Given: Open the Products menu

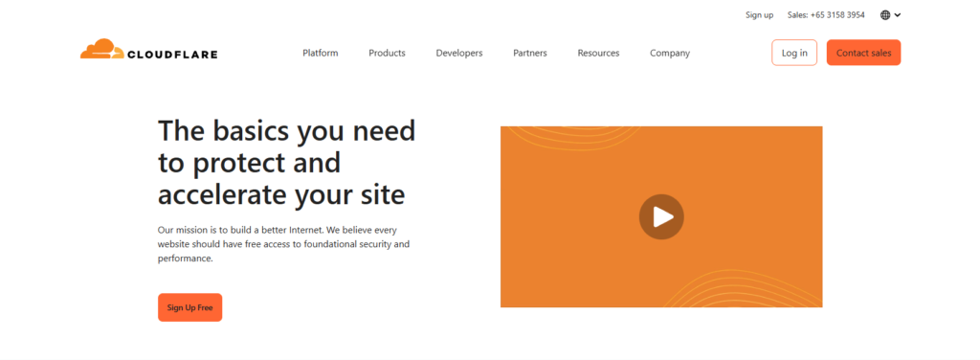Looking at the screenshot, I should [x=387, y=53].
